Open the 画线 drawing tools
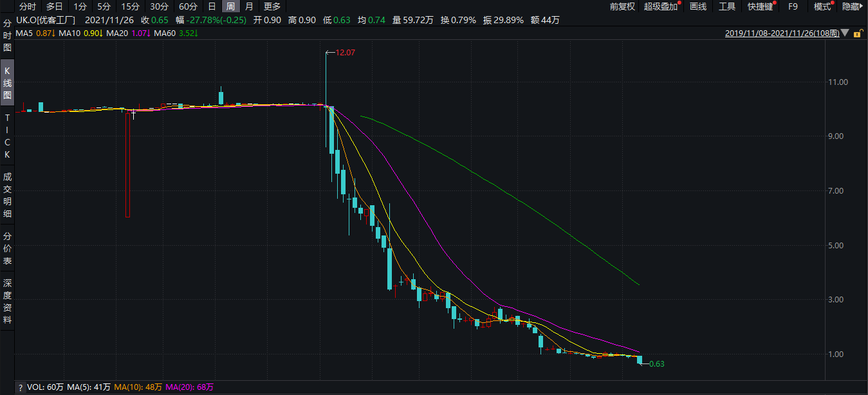Image resolution: width=868 pixels, height=395 pixels. tap(698, 6)
